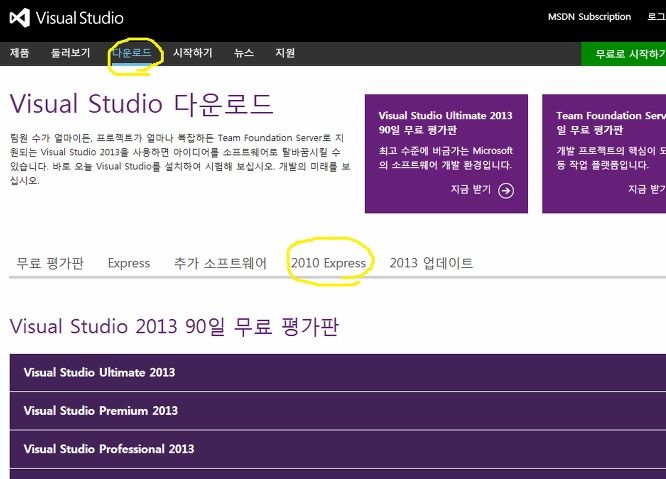This screenshot has height=479, width=666.
Task: Click the Team Foundation Server trial tile
Action: coord(604,154)
